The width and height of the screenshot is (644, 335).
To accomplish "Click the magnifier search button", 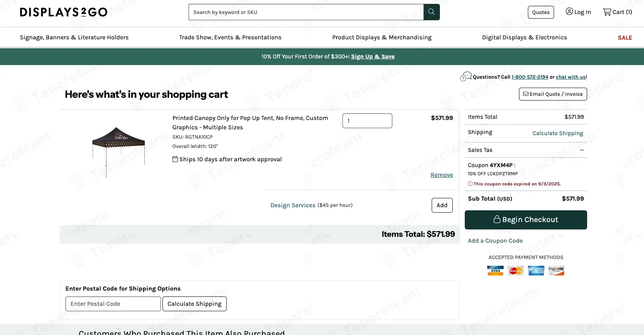I will tap(431, 12).
